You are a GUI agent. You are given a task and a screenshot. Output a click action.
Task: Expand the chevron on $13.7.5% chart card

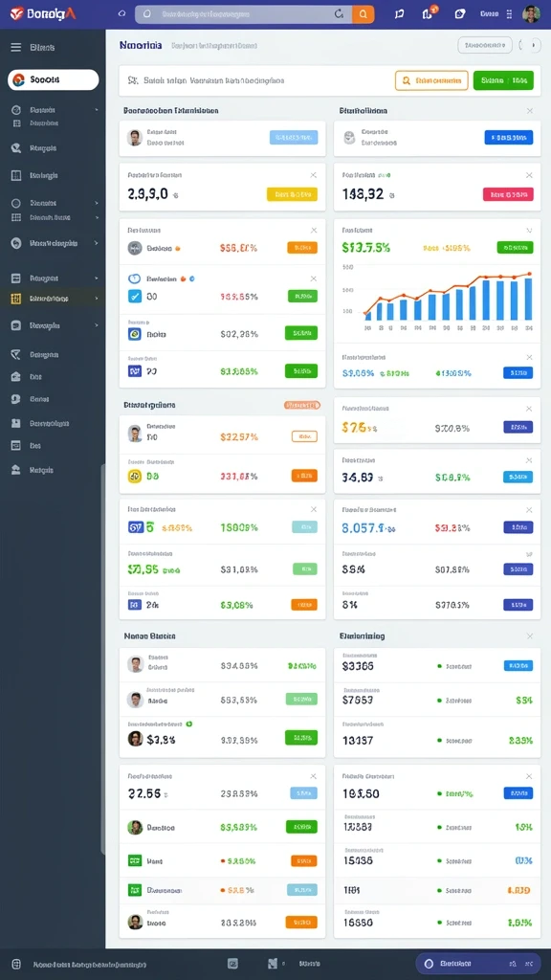(x=529, y=230)
